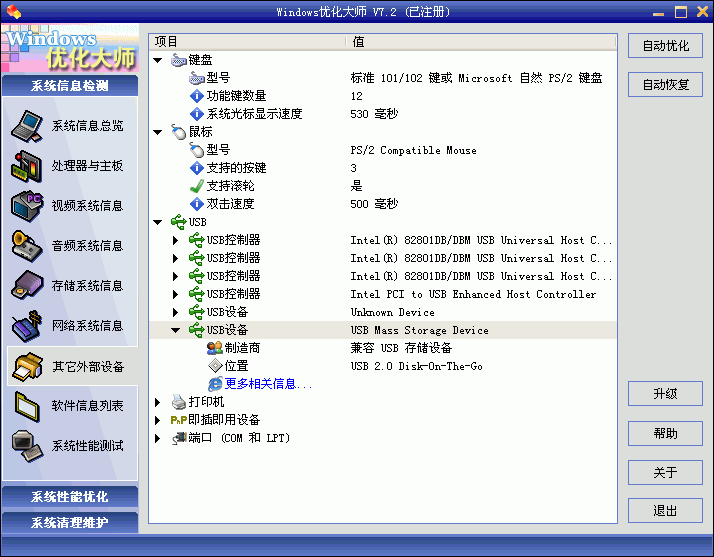Select 其它外部设备 printer icon
The image size is (714, 557).
pos(27,367)
